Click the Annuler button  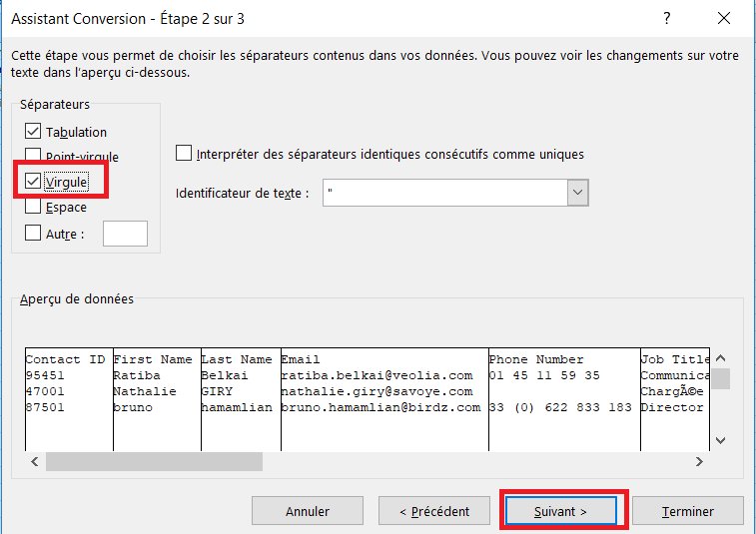[308, 511]
